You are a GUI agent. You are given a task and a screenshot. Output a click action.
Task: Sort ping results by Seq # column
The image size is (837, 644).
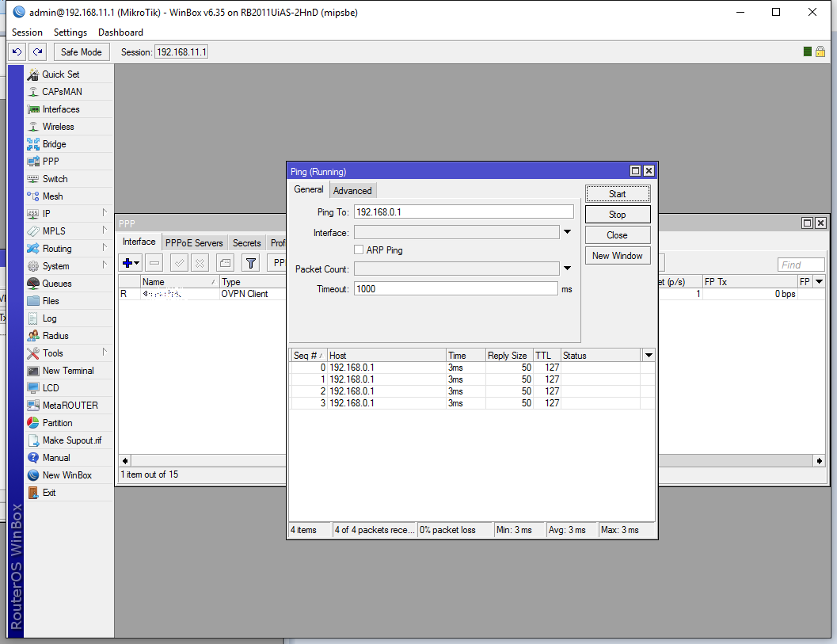(x=308, y=356)
